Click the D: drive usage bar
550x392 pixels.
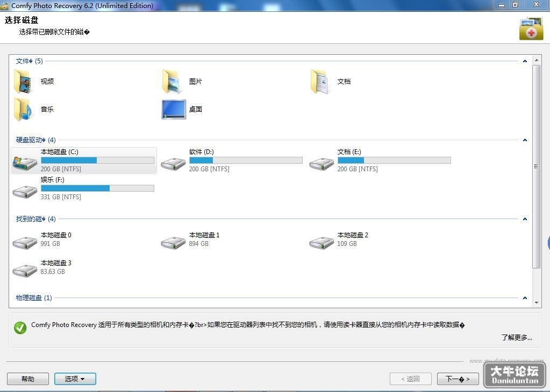pos(246,160)
